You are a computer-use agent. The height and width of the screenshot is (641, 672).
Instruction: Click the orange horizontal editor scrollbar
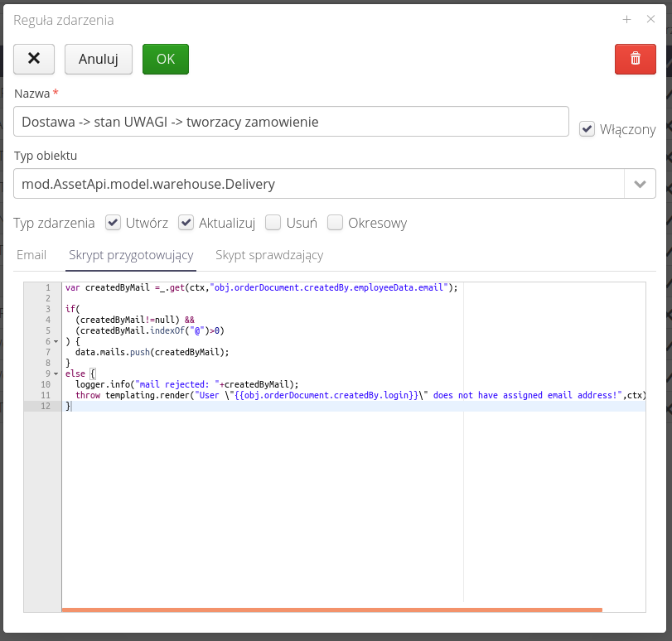click(x=331, y=610)
